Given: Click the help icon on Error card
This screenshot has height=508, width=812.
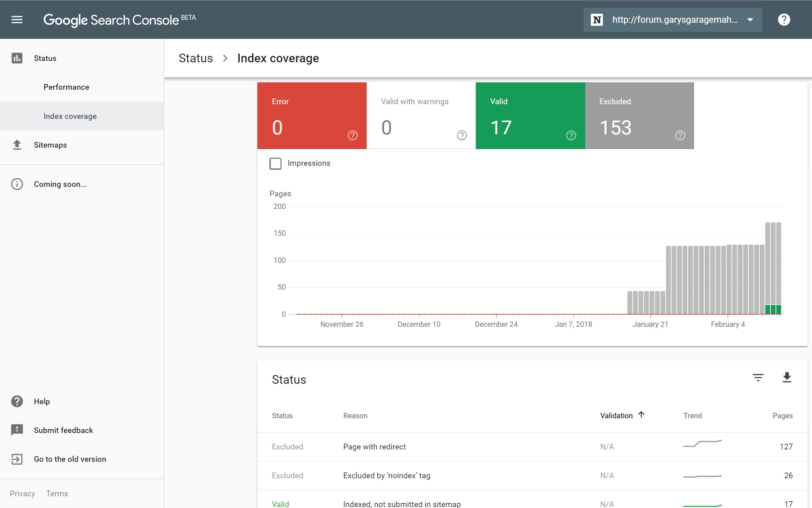Looking at the screenshot, I should pyautogui.click(x=352, y=135).
